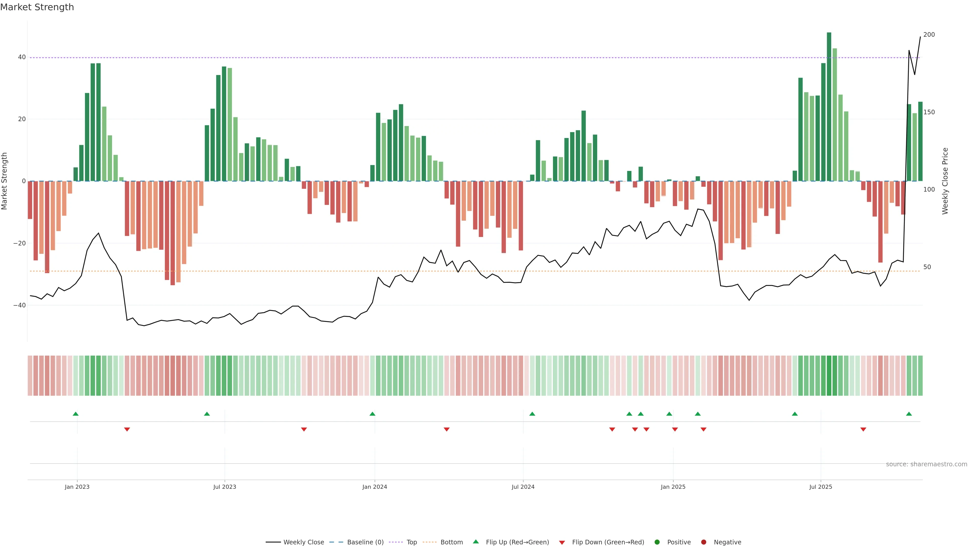Open the sharemaestro.com source link
The height and width of the screenshot is (551, 980).
926,464
